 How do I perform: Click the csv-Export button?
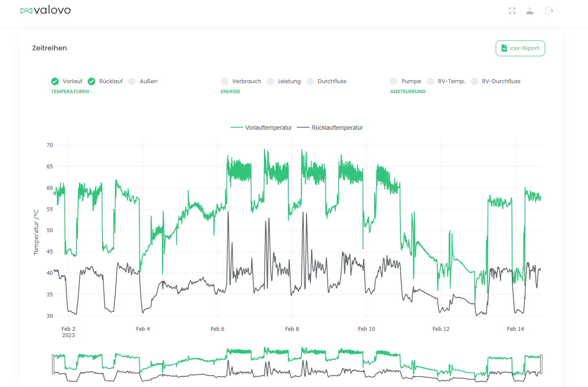(x=520, y=48)
